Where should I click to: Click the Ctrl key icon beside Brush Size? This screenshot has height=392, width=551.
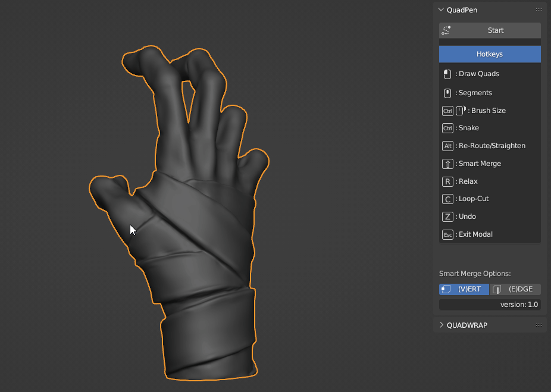(447, 111)
